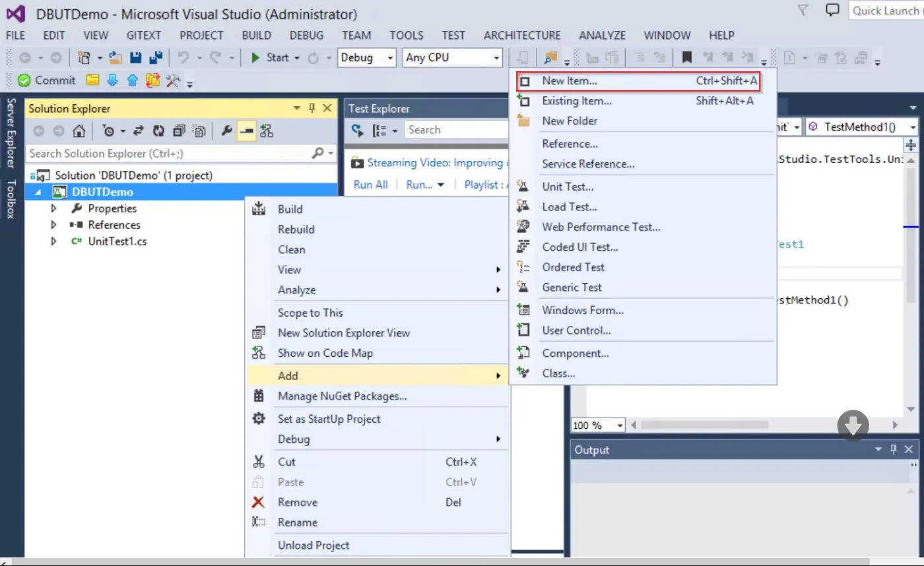This screenshot has height=566, width=924.
Task: Click Set as StartUp Project entry
Action: click(x=377, y=419)
